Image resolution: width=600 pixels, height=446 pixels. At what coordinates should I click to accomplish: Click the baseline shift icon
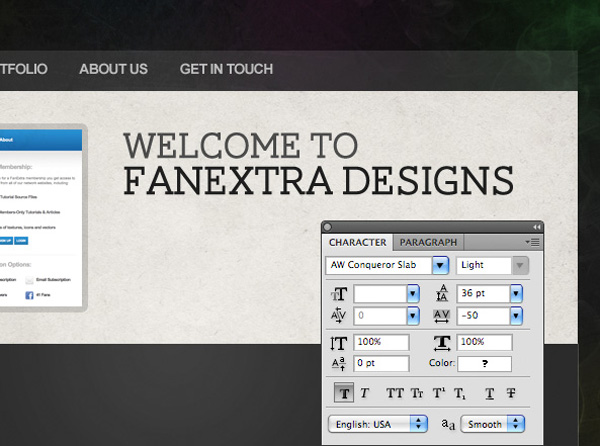339,364
